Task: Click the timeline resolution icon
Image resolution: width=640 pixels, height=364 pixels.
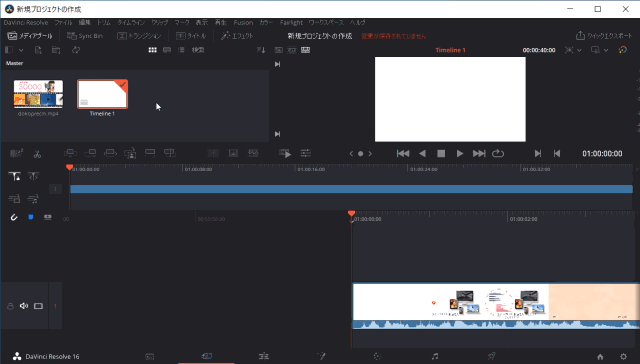Action: click(569, 50)
